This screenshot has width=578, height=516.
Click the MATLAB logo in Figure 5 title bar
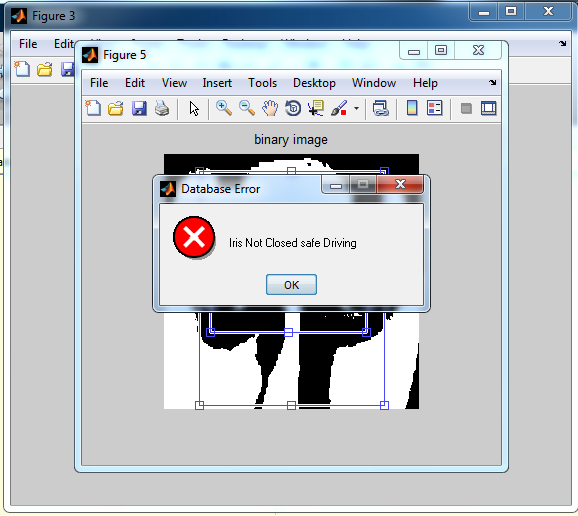coord(90,55)
